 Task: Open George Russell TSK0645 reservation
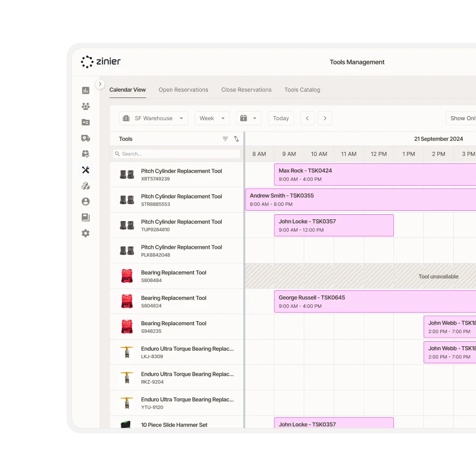[375, 301]
